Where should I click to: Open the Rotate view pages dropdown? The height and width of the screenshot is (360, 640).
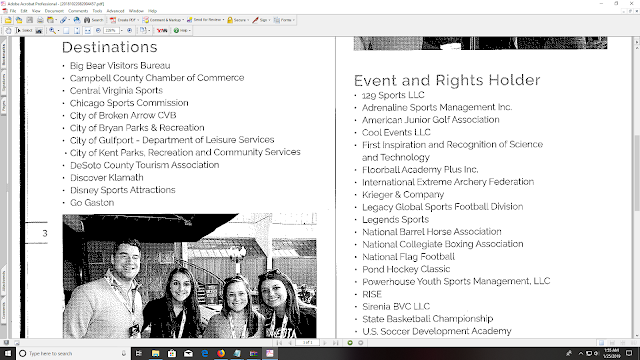(144, 31)
